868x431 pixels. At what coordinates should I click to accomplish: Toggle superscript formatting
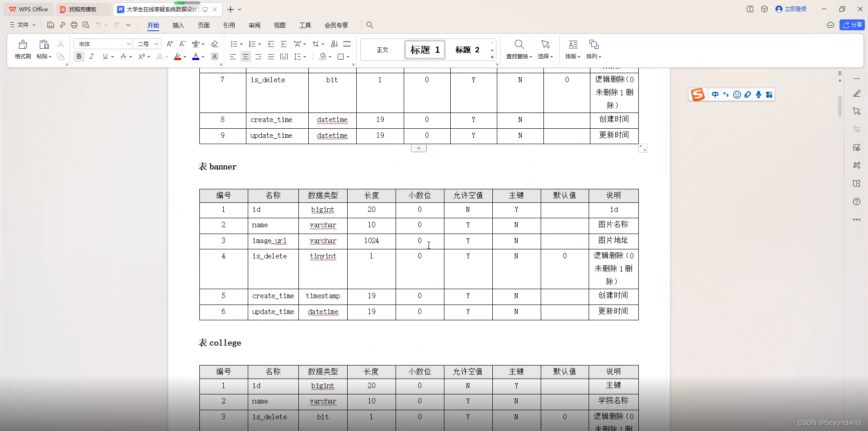pyautogui.click(x=142, y=56)
